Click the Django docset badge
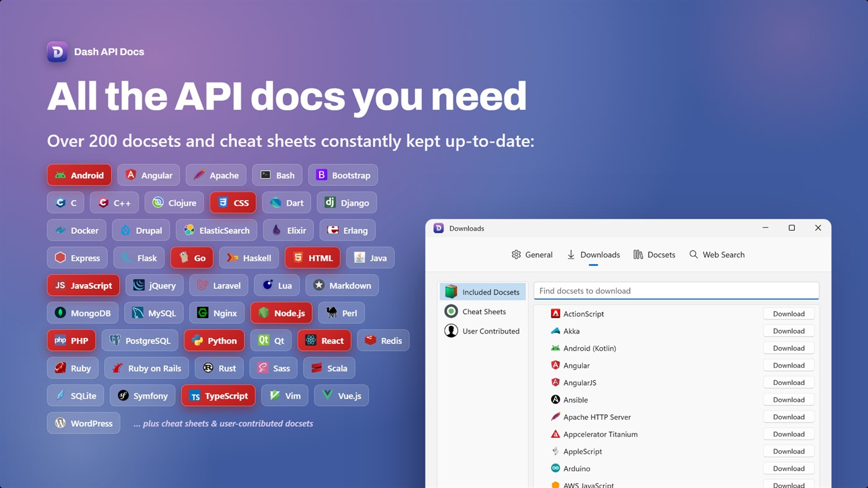This screenshot has width=868, height=488. 347,203
